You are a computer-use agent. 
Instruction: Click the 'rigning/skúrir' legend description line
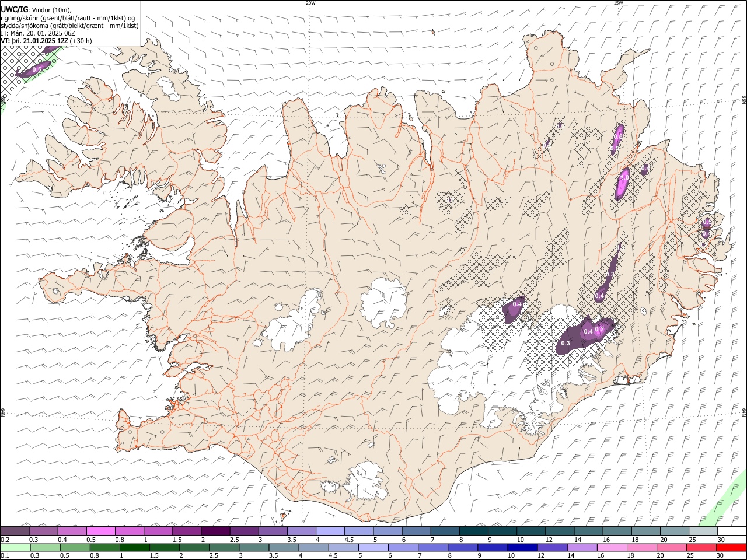point(68,17)
